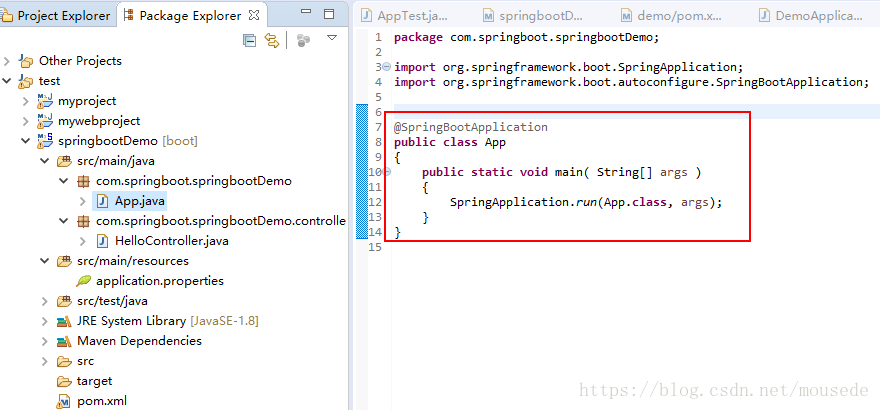Close the Package Explorer tab
This screenshot has height=410, width=880.
click(x=254, y=15)
